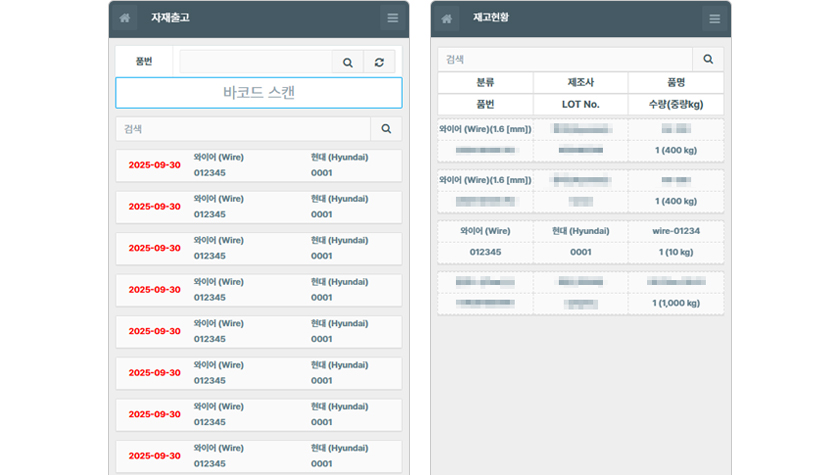Select the 1 (10 kg) quantity cell
The width and height of the screenshot is (840, 475).
[676, 252]
